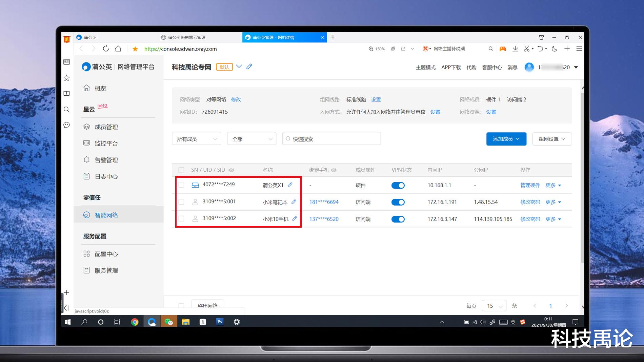Toggle SN/UID/SID visibility eye icon
The width and height of the screenshot is (644, 362).
click(231, 170)
